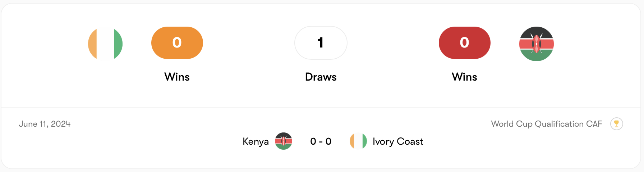Viewport: 644px width, 172px height.
Task: Click Kenya's goal count in the score
Action: pyautogui.click(x=313, y=141)
